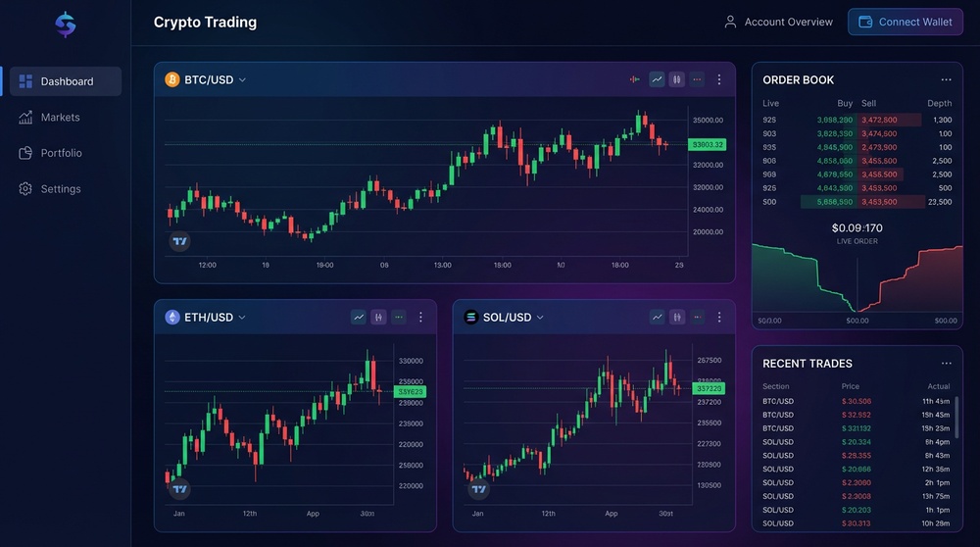
Task: Switch the BTC/USD chart to line view
Action: (x=657, y=79)
